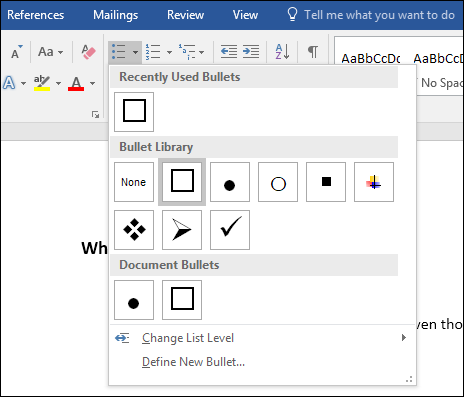Click Define New Bullet option

point(193,362)
